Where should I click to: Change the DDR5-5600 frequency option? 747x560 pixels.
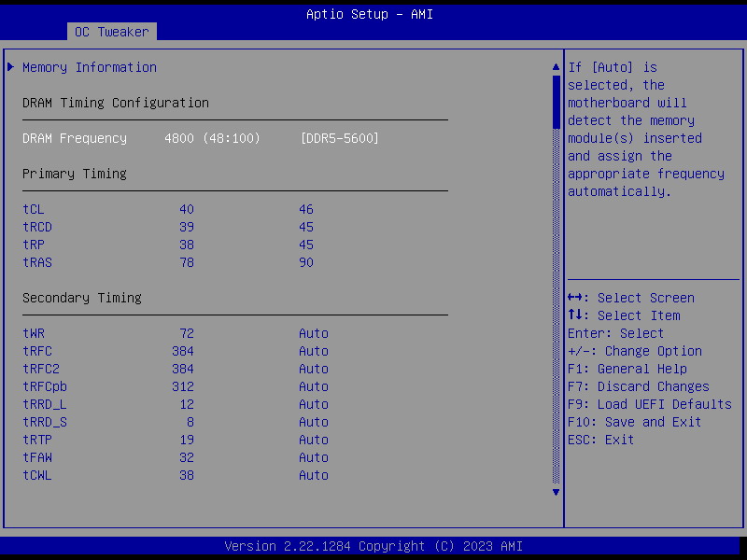click(x=340, y=138)
